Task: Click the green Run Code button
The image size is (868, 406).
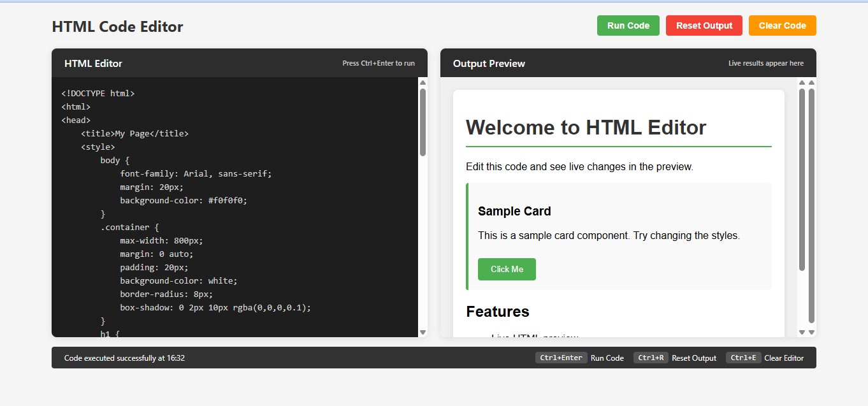Action: 628,25
